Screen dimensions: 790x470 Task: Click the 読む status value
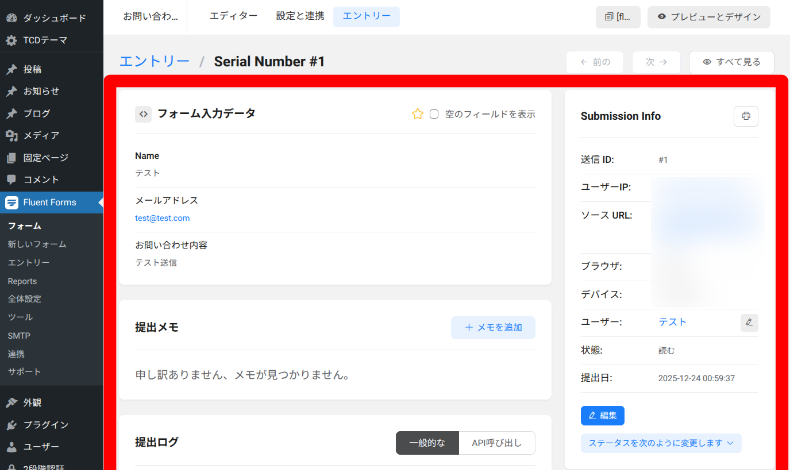tap(666, 351)
